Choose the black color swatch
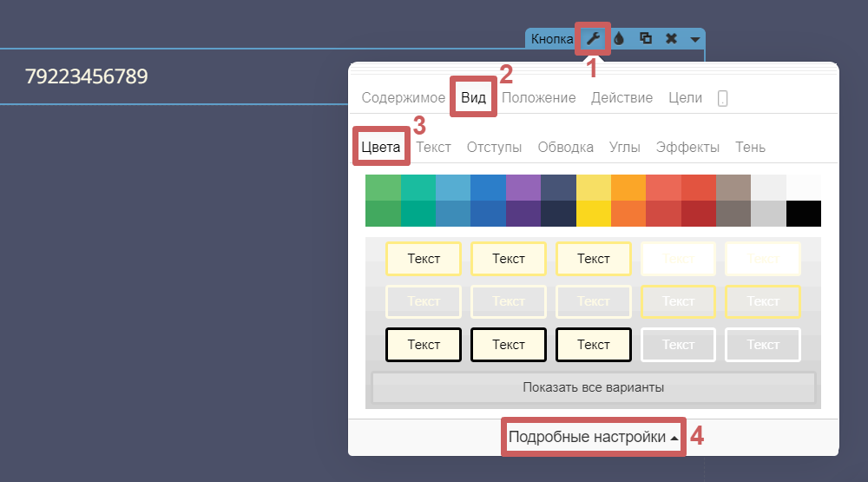 coord(803,214)
